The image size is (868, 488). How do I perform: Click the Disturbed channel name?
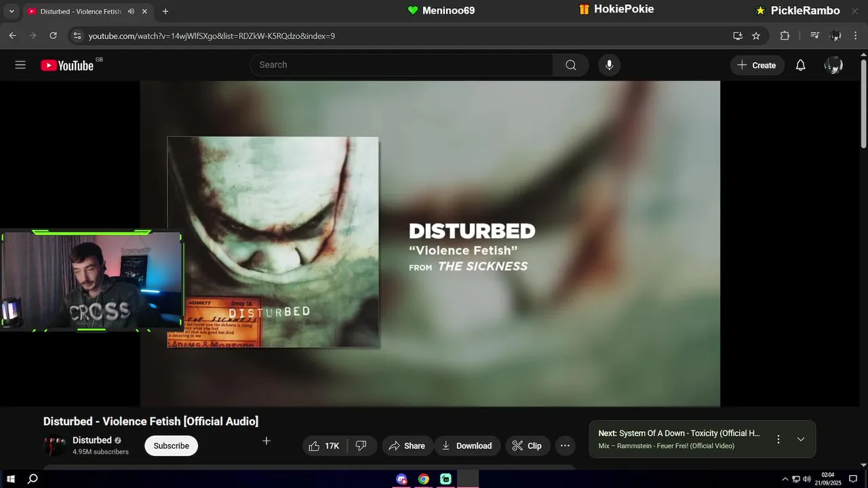(92, 440)
